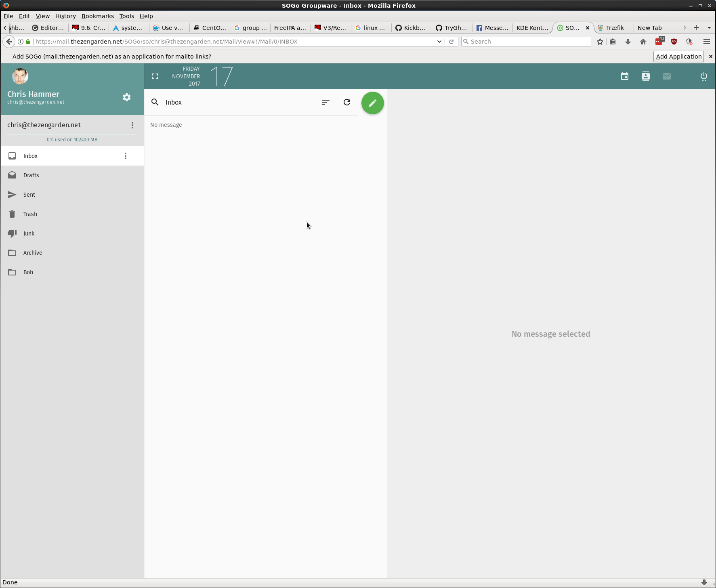
Task: Switch to the Træfik tab
Action: (613, 28)
